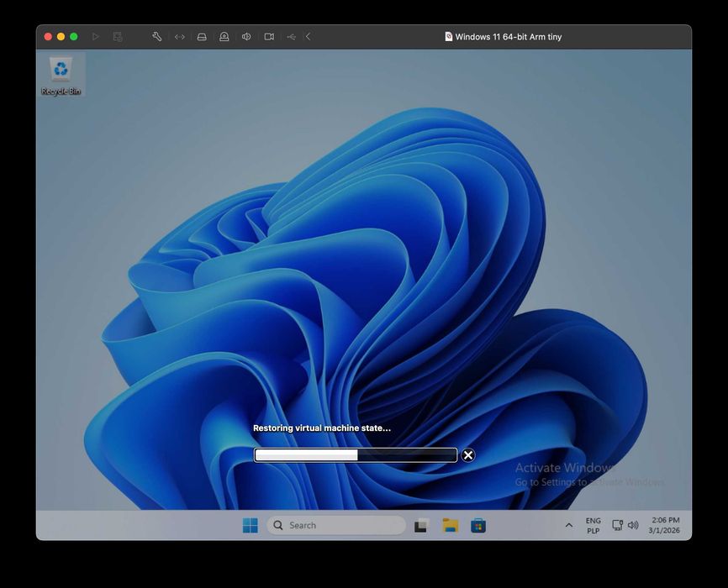
Task: Click the window title Windows 11 64-bit Arm tiny
Action: pyautogui.click(x=509, y=37)
